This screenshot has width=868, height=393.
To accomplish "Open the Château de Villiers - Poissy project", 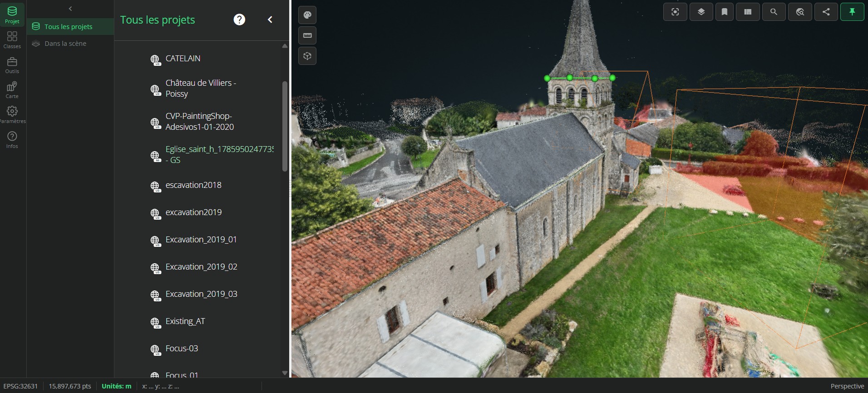I will [201, 88].
